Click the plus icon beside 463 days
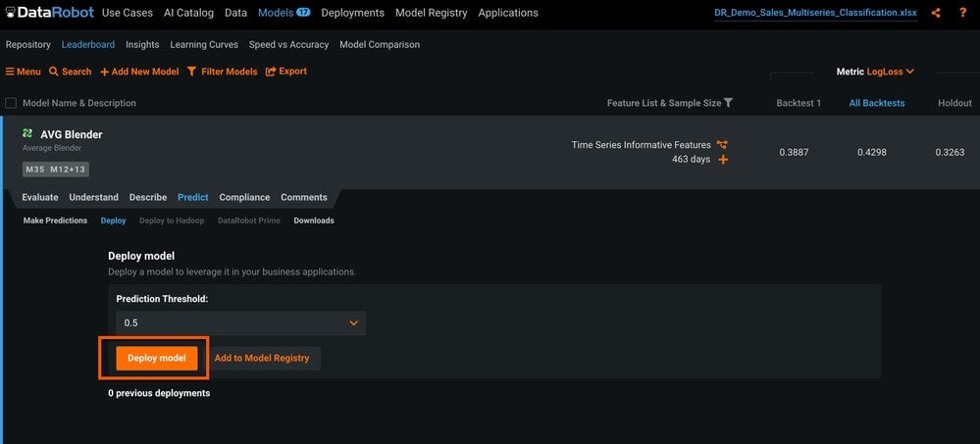 point(723,160)
